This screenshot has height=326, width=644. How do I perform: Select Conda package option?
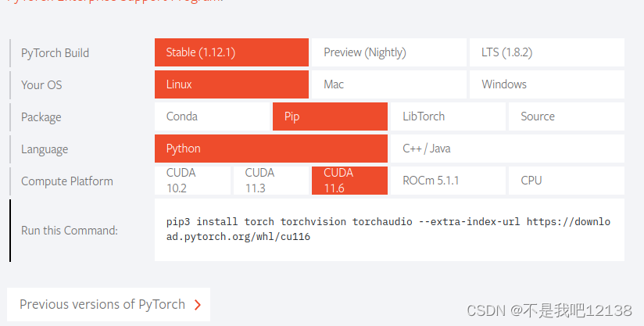click(212, 116)
